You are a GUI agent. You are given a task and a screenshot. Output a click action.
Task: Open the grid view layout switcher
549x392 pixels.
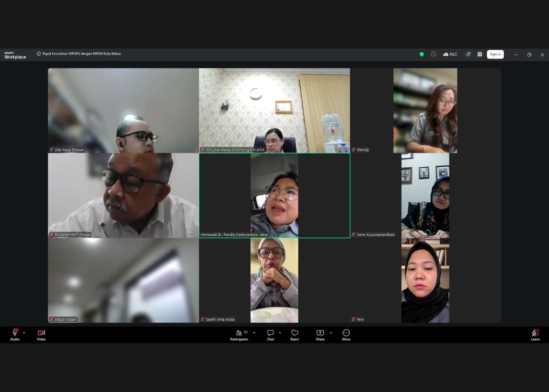coord(479,54)
